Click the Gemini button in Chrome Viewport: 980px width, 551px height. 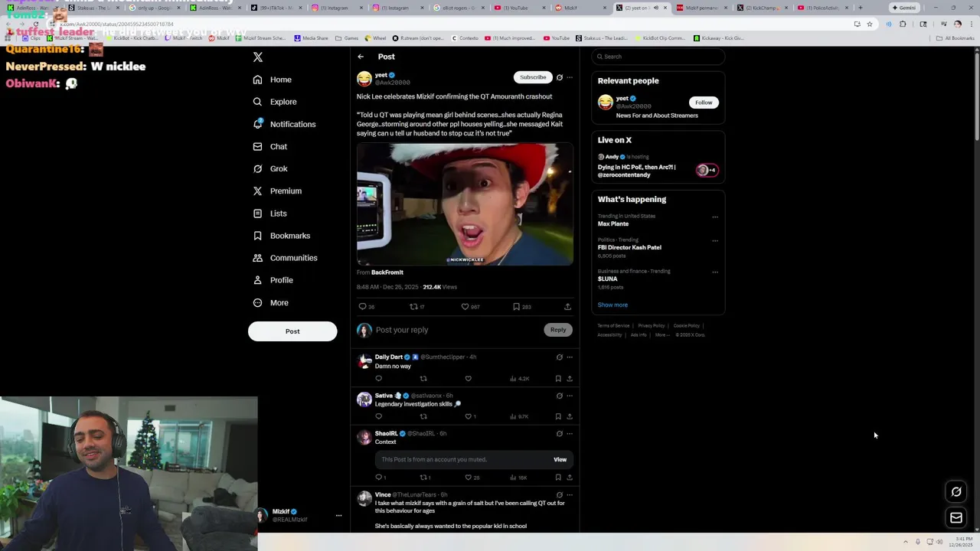904,8
